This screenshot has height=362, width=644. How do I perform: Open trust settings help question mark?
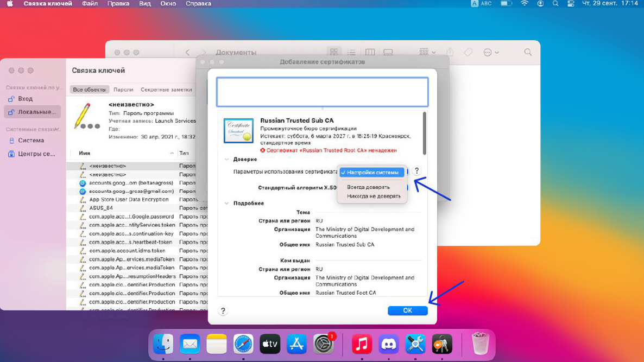(x=416, y=170)
